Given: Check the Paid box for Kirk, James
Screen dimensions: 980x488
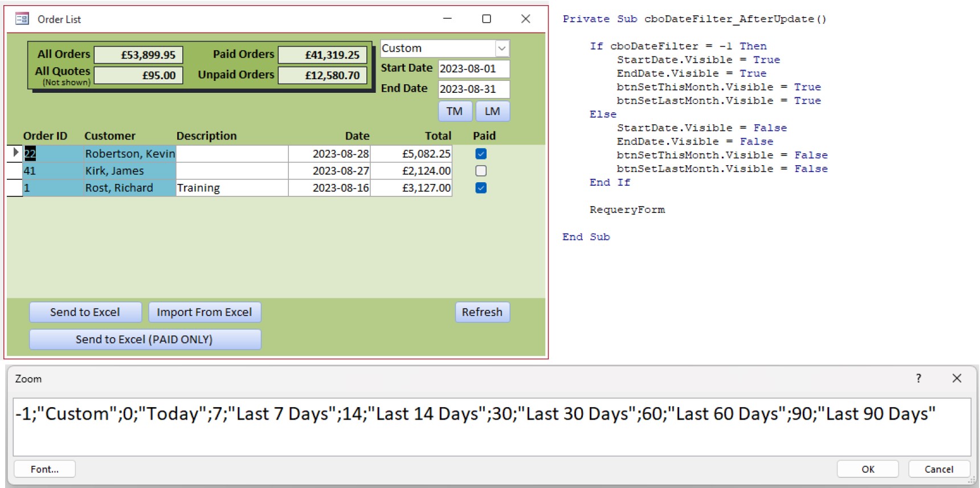Looking at the screenshot, I should click(x=481, y=171).
